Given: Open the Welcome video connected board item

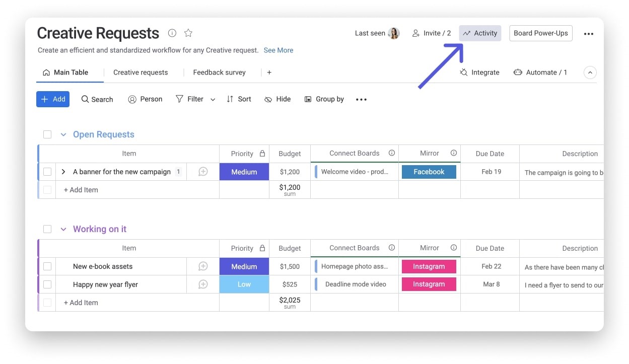Looking at the screenshot, I should click(355, 172).
